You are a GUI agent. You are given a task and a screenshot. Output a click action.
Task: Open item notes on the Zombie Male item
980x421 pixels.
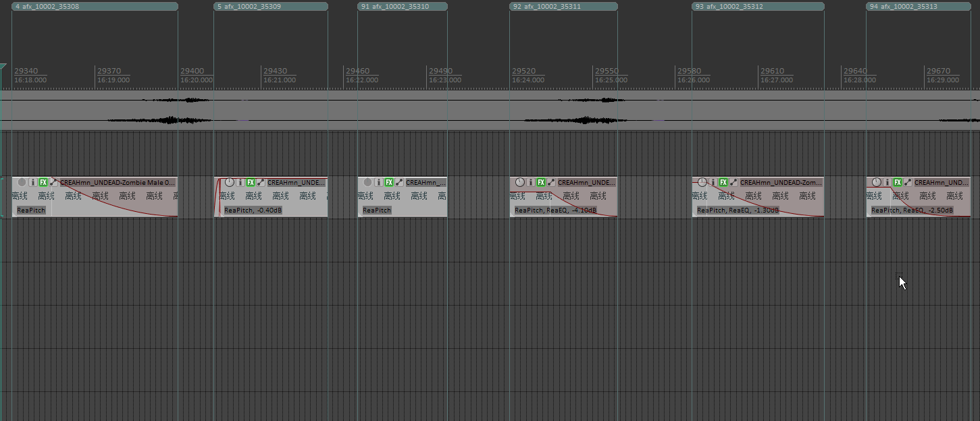[x=33, y=182]
